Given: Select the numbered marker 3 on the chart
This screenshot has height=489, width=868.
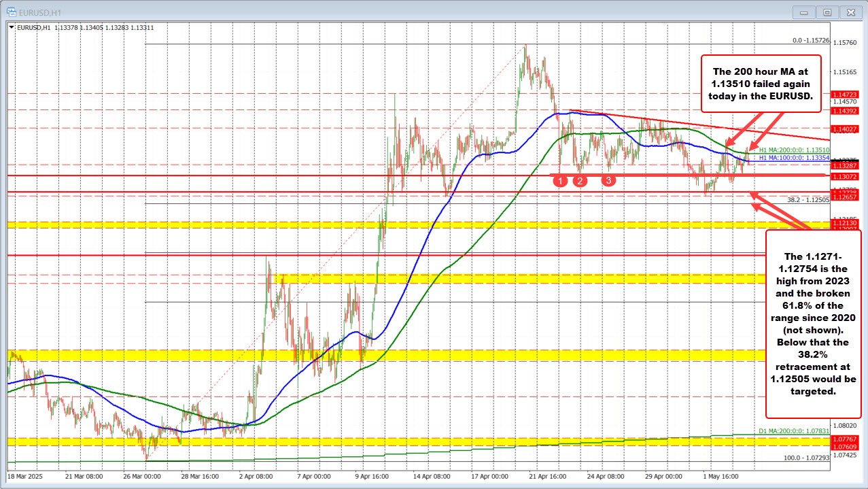Looking at the screenshot, I should point(609,180).
